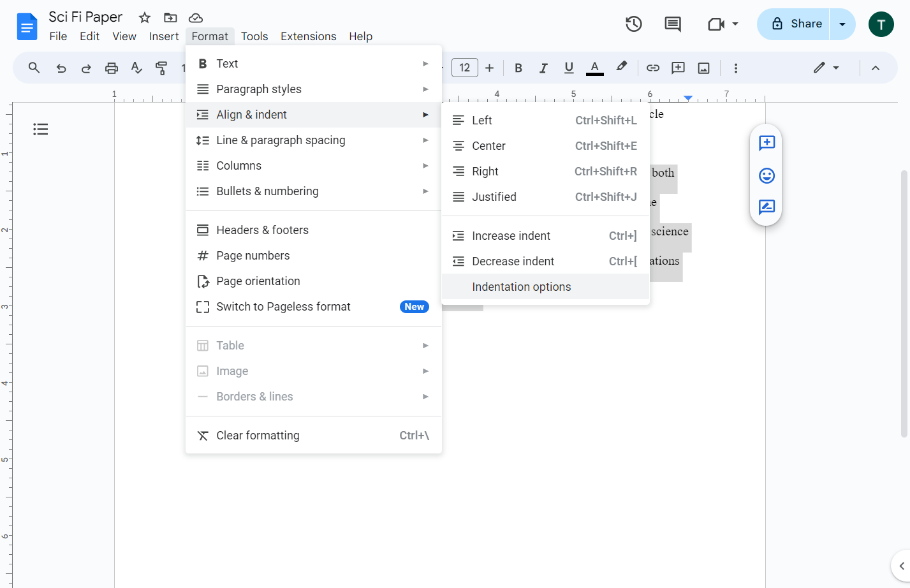This screenshot has width=910, height=588.
Task: Move document using folder icon
Action: tap(170, 18)
